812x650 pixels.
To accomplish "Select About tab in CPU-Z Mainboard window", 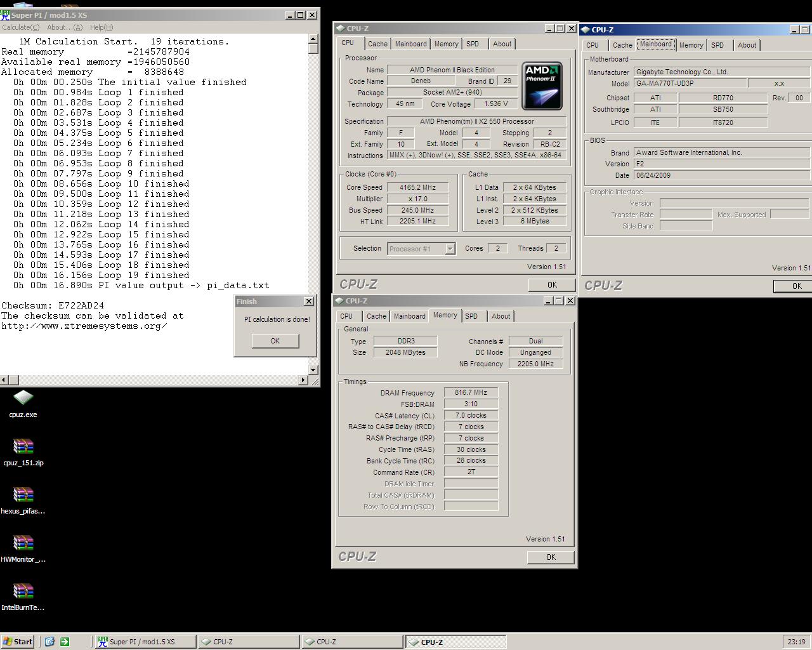I will pyautogui.click(x=747, y=45).
